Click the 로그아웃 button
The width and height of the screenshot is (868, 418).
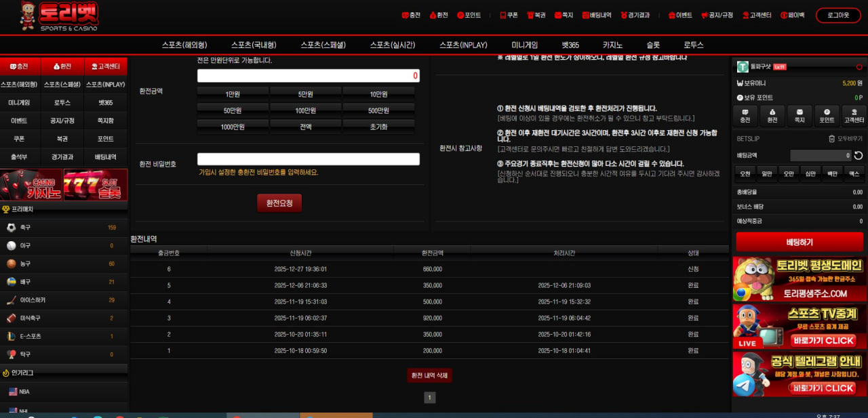(838, 15)
